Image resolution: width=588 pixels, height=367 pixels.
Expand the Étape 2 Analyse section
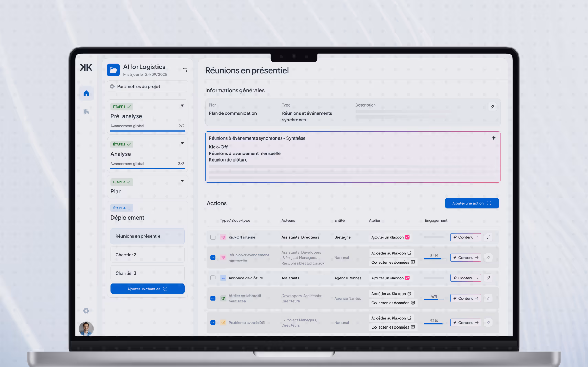pyautogui.click(x=182, y=143)
